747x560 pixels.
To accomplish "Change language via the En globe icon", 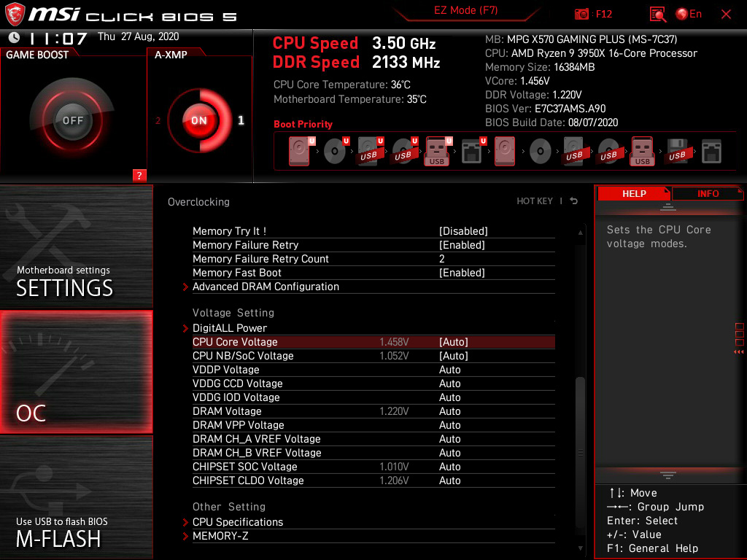I will click(689, 14).
